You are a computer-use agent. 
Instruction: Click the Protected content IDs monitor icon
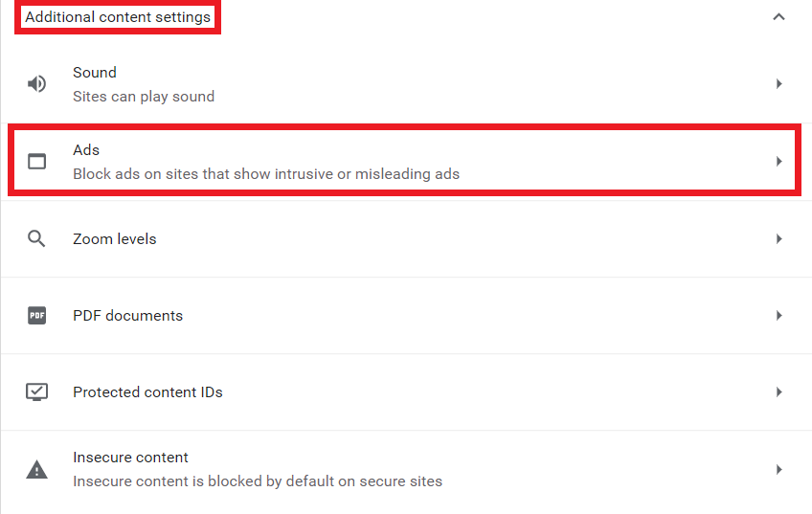36,391
